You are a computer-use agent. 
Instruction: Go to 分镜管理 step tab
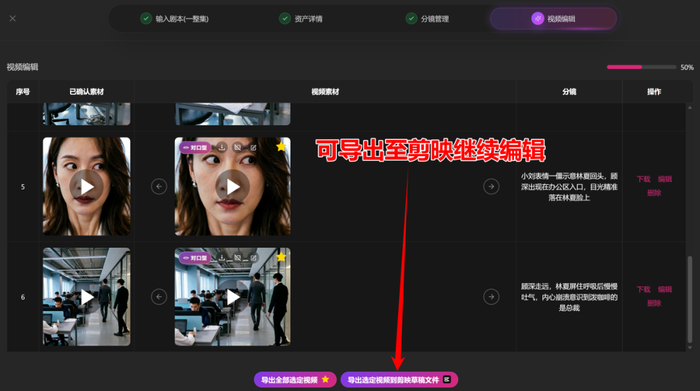[x=427, y=19]
